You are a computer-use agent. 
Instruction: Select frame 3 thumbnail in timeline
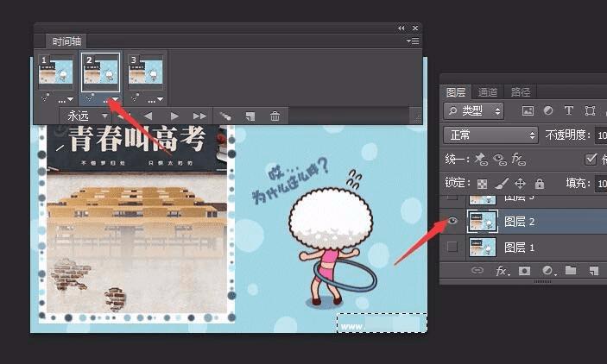tap(146, 72)
